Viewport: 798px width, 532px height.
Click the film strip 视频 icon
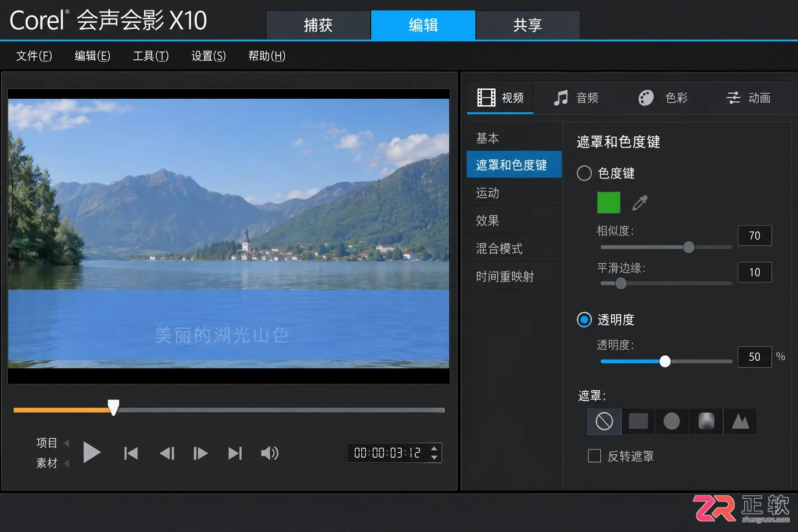pyautogui.click(x=486, y=98)
